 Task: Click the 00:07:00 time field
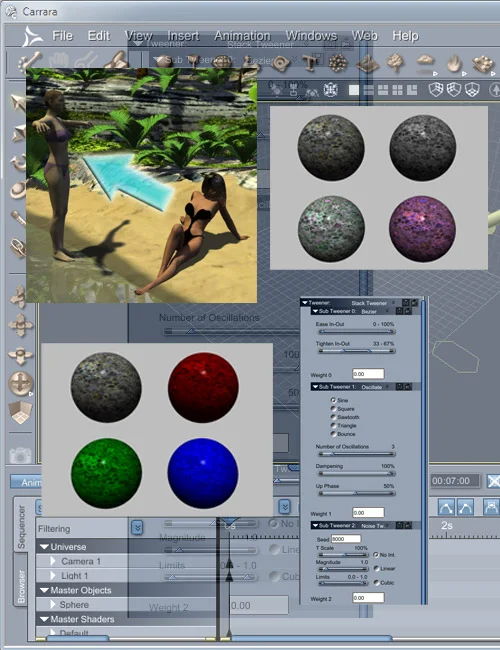(x=454, y=481)
